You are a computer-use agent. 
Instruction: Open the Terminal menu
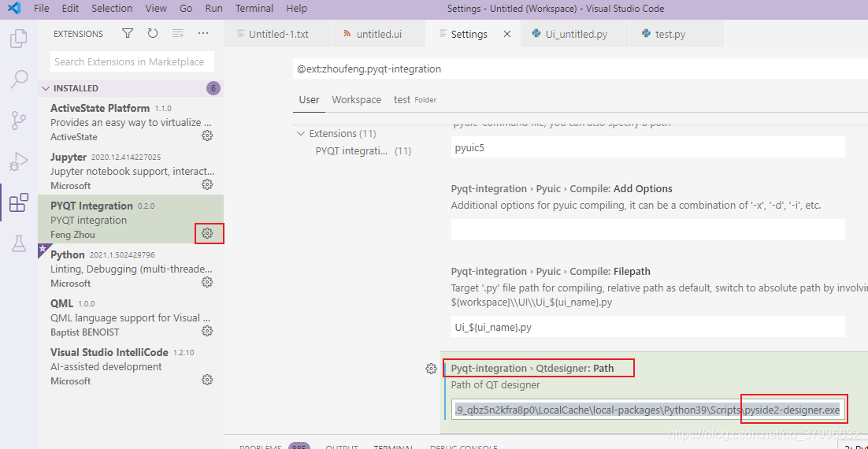[x=254, y=9]
